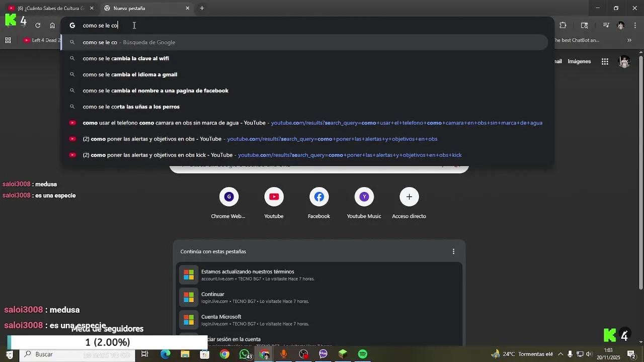Click the volume speaker tray icon
644x362 pixels.
coord(589,354)
